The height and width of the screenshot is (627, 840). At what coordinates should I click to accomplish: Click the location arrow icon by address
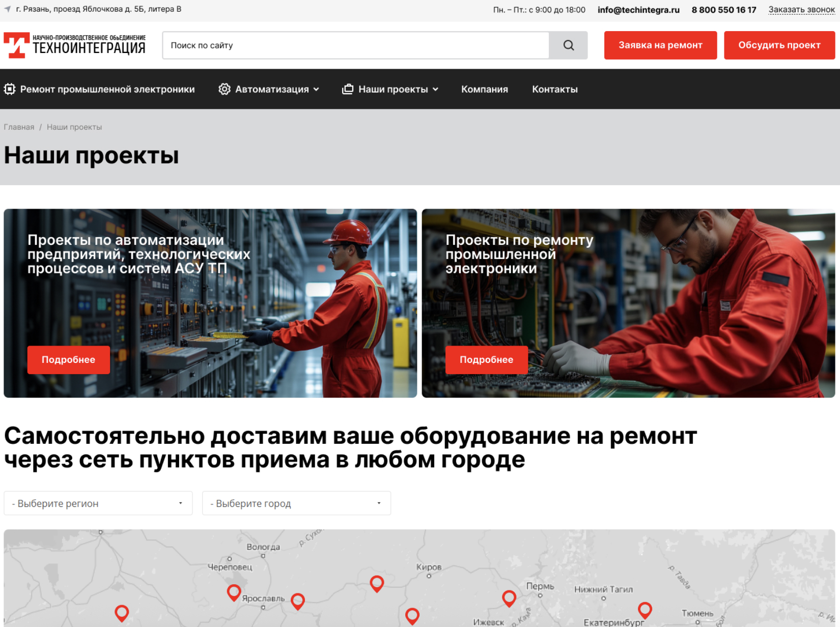point(8,9)
